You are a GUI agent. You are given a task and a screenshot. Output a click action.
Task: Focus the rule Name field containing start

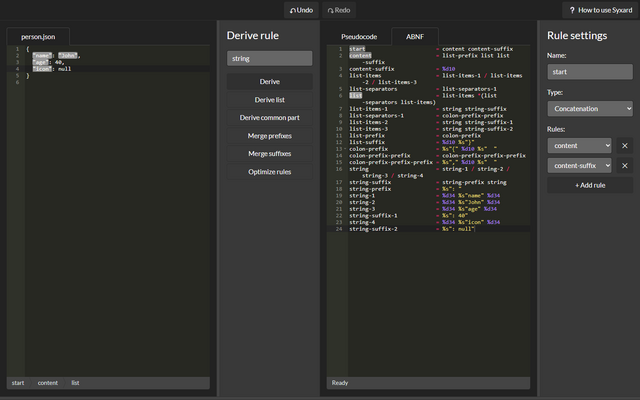590,72
